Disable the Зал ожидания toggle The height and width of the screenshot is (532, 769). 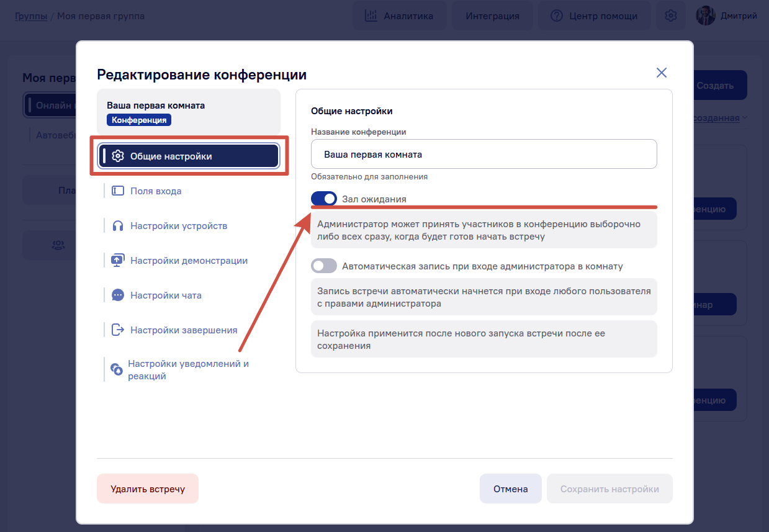click(324, 199)
